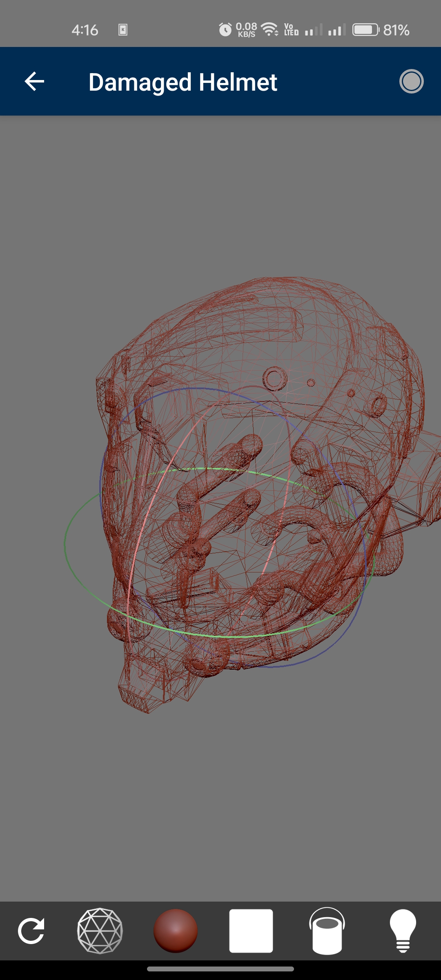Tap the white square background swatch
This screenshot has width=441, height=980.
point(251,931)
